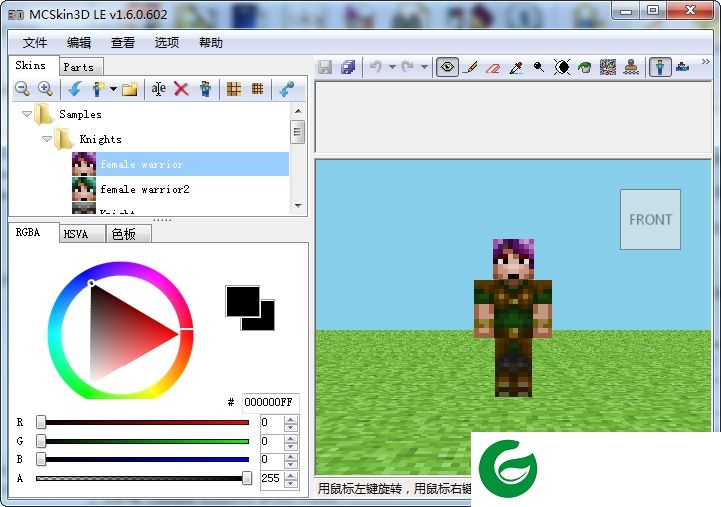
Task: Click the clone skin character icon
Action: 205,88
